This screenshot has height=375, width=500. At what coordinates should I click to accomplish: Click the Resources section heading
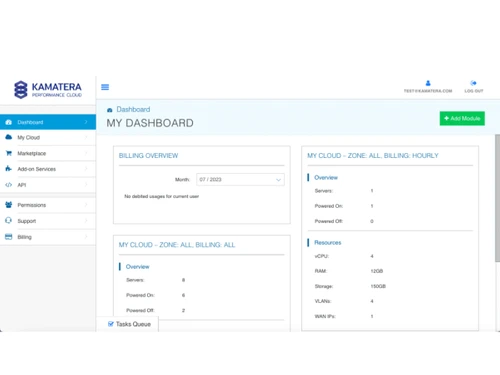click(x=328, y=243)
